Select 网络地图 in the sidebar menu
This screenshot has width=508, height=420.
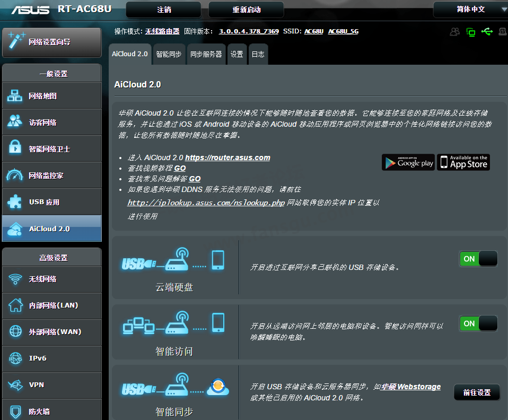[x=52, y=95]
